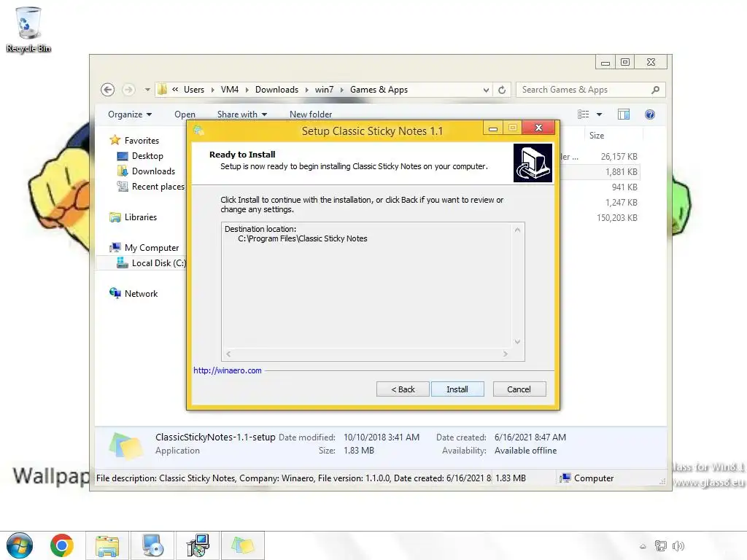Screen dimensions: 747x560
Task: Select Games & Apps in the address path
Action: (x=379, y=90)
